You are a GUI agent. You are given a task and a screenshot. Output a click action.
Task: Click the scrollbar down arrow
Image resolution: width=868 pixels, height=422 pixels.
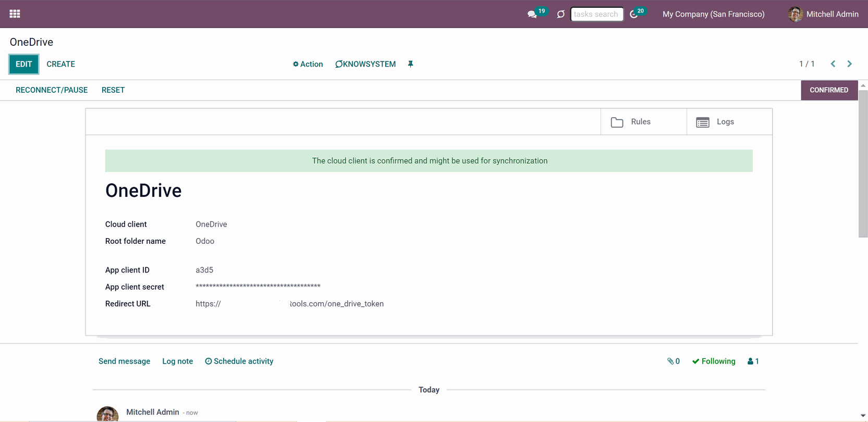pos(863,416)
